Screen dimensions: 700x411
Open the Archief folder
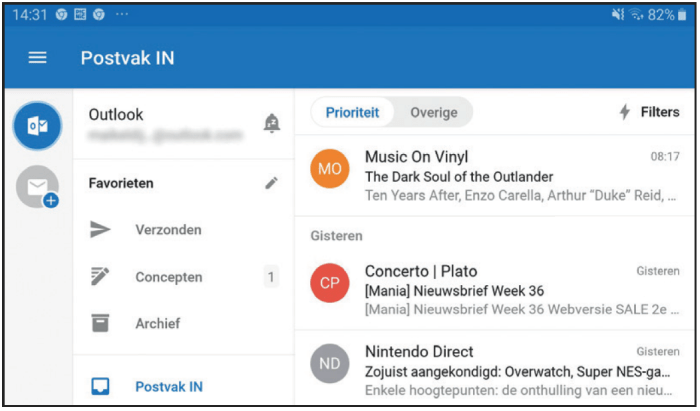tap(183, 323)
